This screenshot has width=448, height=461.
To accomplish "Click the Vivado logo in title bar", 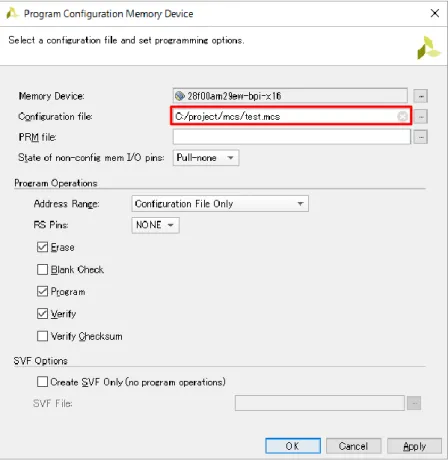I will tap(12, 14).
